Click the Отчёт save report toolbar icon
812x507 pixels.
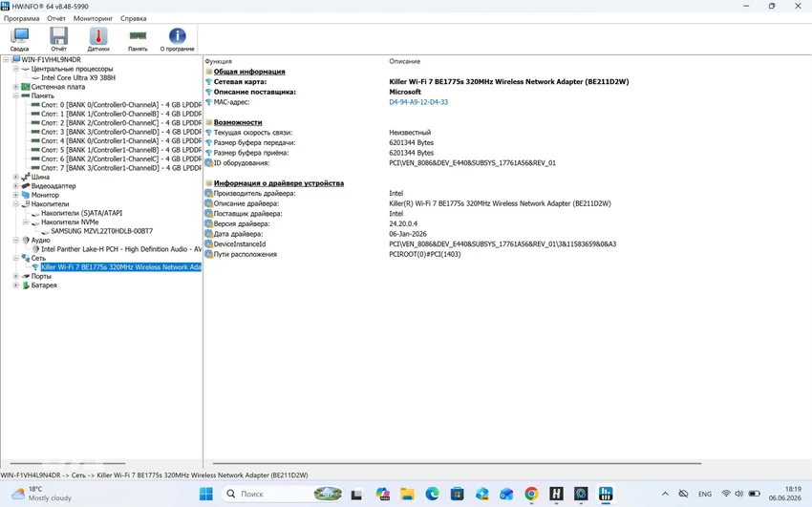click(x=58, y=39)
